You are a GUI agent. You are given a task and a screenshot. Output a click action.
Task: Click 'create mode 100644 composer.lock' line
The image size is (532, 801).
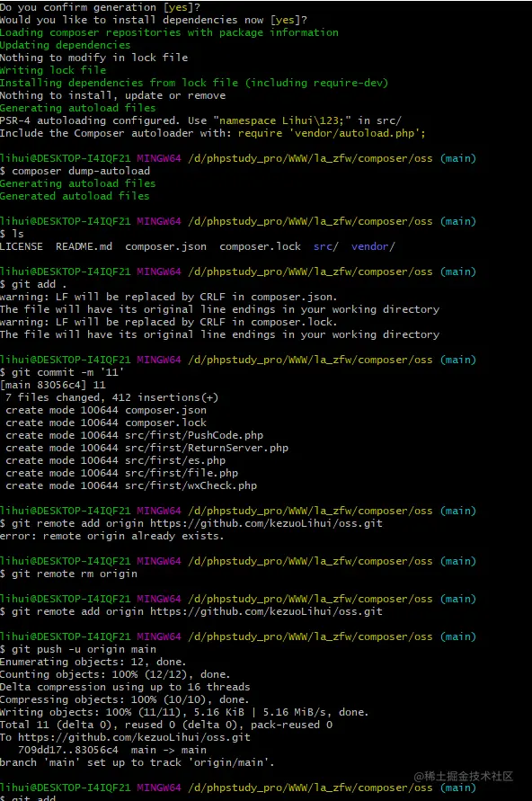coord(106,423)
